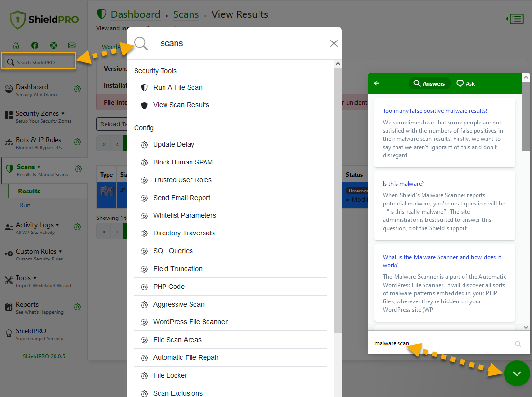The image size is (532, 397).
Task: Click the help widget search magnifier icon
Action: (518, 344)
